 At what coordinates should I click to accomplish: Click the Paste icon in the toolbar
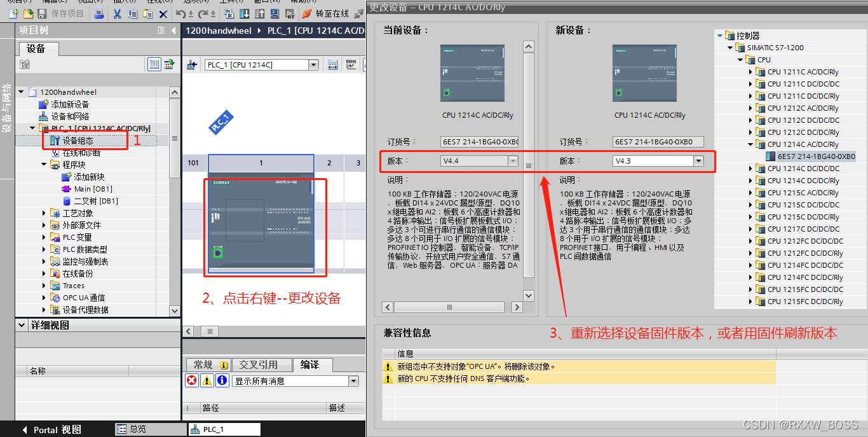click(147, 13)
